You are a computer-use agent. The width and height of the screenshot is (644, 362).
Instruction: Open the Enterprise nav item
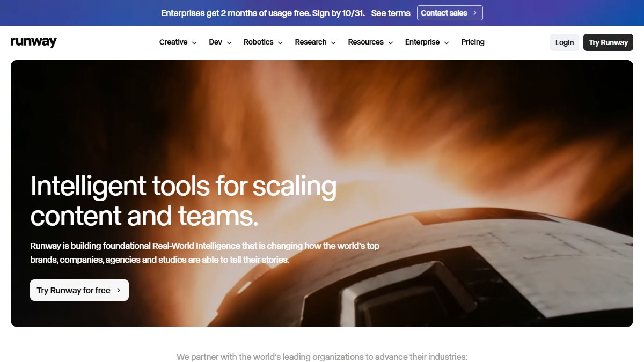point(422,42)
